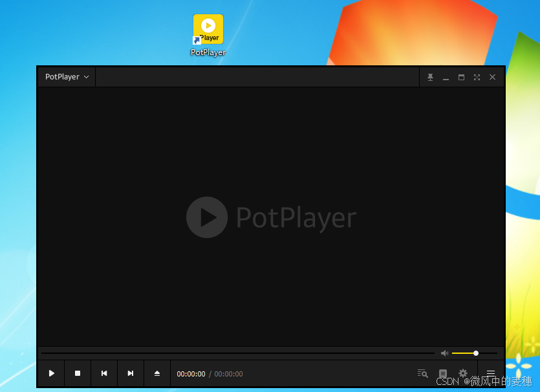Switch PotPlayer to full screen mode
The height and width of the screenshot is (392, 540).
477,77
